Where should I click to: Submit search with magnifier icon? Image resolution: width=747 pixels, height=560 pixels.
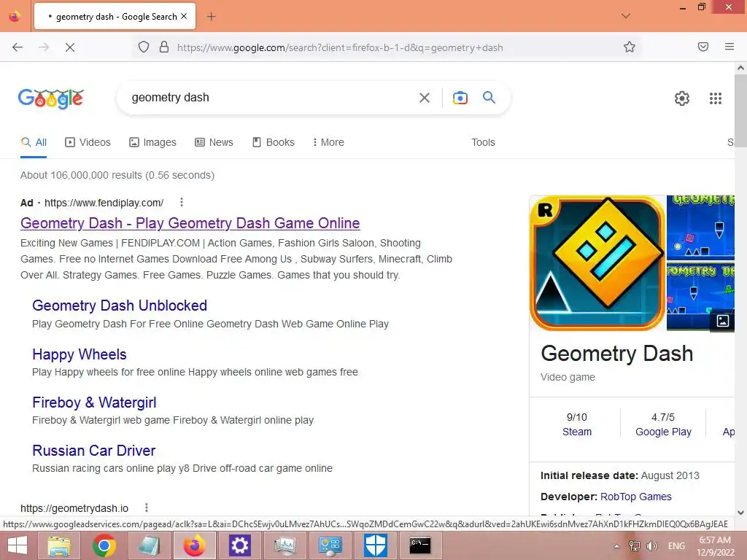(x=489, y=97)
